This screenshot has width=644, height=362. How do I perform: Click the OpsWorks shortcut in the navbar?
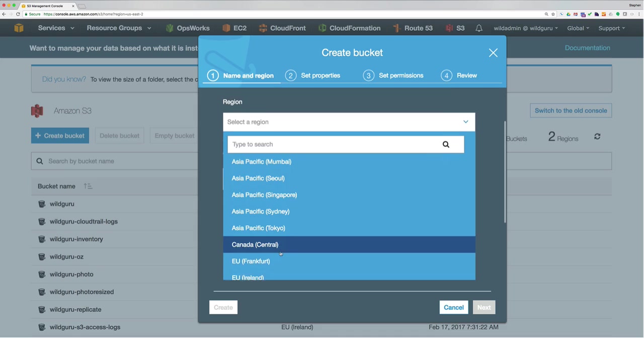pyautogui.click(x=188, y=28)
